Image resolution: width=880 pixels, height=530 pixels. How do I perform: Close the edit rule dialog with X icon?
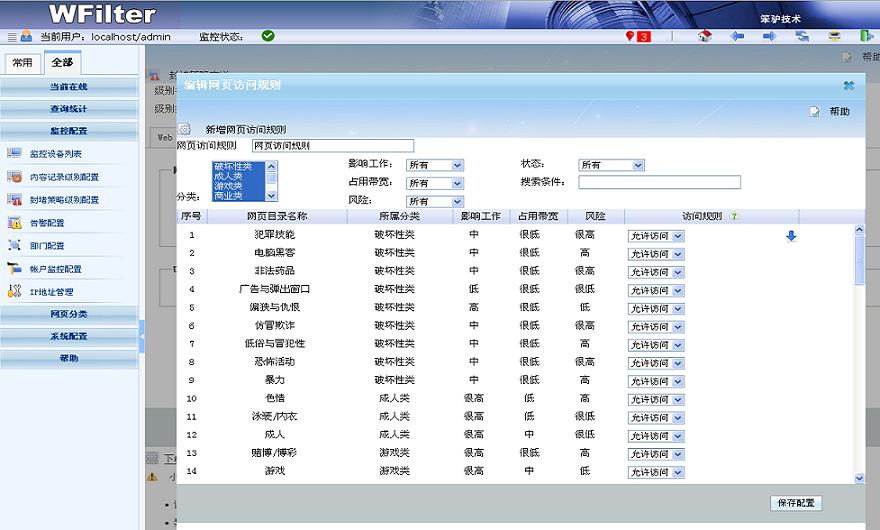pyautogui.click(x=848, y=86)
